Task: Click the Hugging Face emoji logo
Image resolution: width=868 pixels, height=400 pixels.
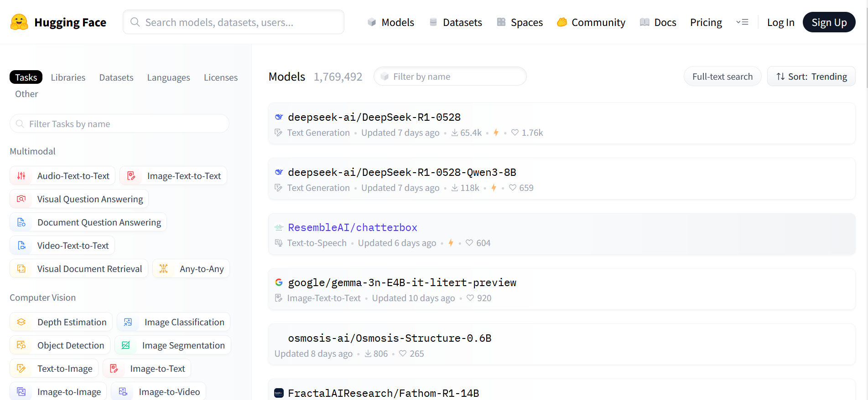Action: 19,22
